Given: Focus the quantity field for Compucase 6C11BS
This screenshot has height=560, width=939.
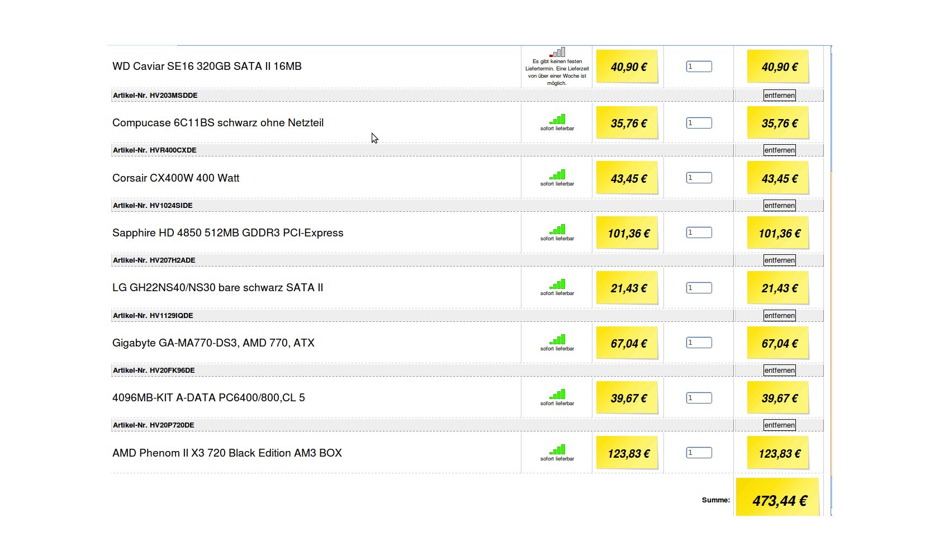Looking at the screenshot, I should [x=699, y=123].
